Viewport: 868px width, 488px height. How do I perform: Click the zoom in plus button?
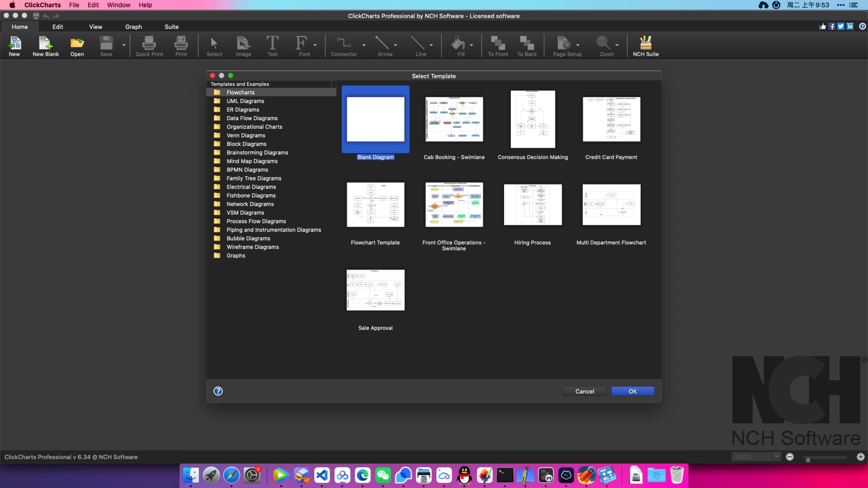tap(861, 457)
